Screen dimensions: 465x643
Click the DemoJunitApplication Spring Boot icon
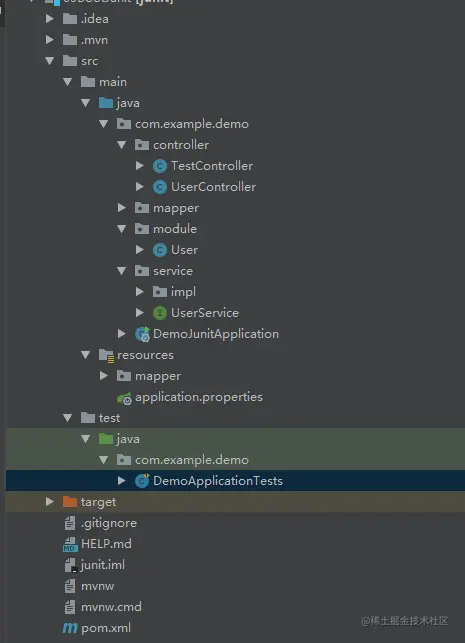point(142,334)
